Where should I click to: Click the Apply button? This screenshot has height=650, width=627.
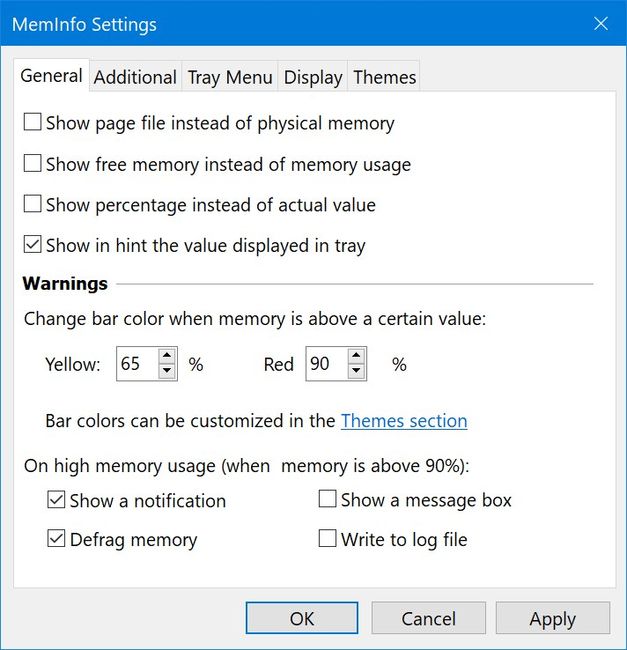pos(552,619)
